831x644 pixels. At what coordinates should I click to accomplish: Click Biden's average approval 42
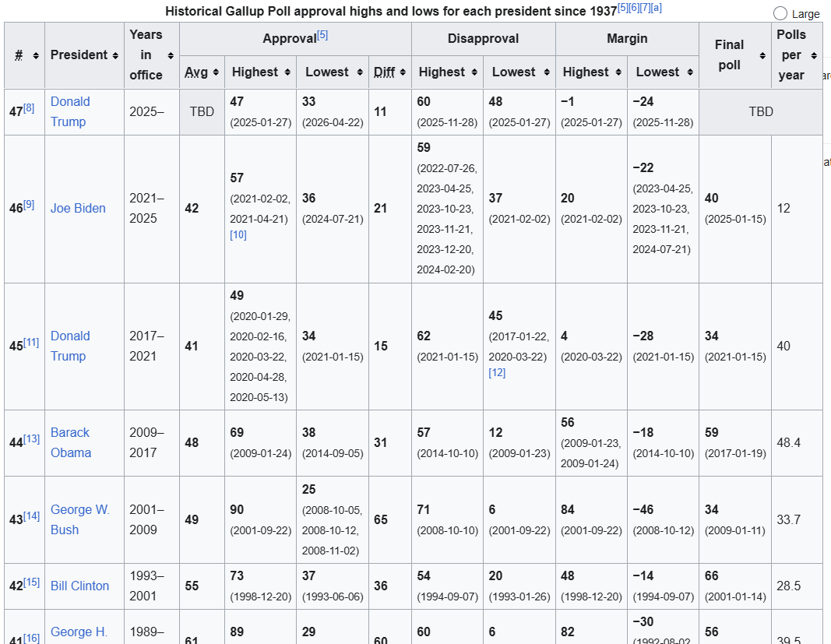[192, 208]
